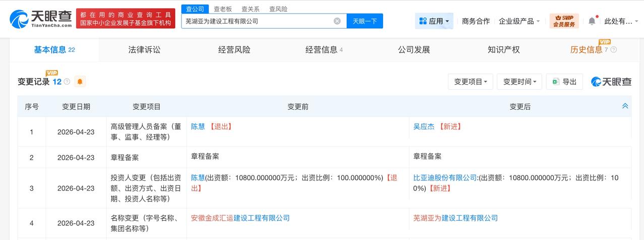Click 安徽金成汇运建设工程有限公司 old name text
The height and width of the screenshot is (240, 644).
[240, 218]
